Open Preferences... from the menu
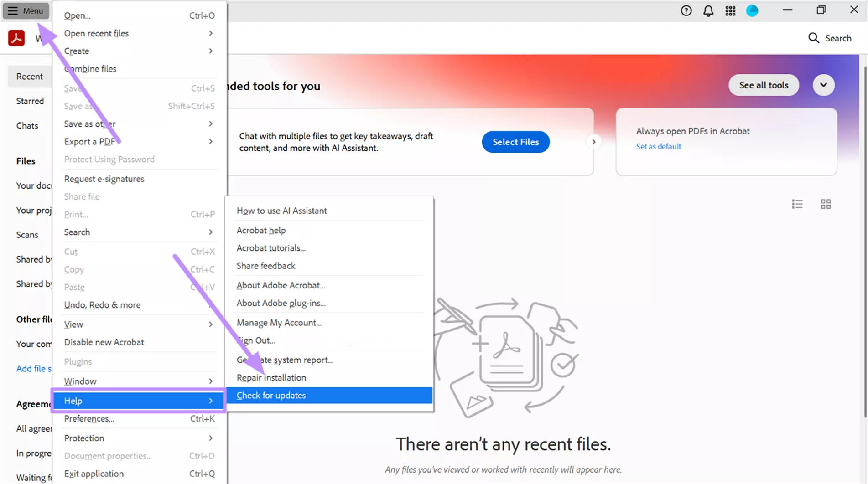This screenshot has height=484, width=868. pos(139,419)
